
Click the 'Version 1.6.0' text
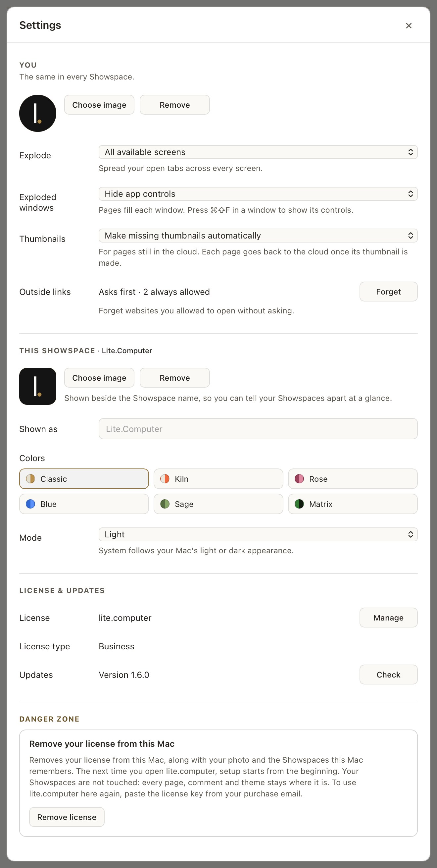point(124,675)
